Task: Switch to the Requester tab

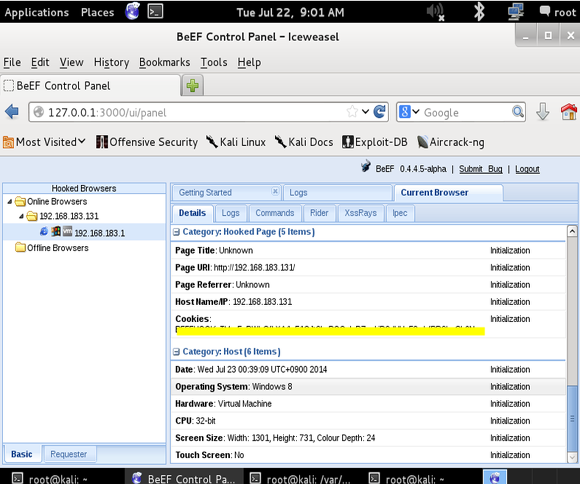Action: (x=69, y=454)
